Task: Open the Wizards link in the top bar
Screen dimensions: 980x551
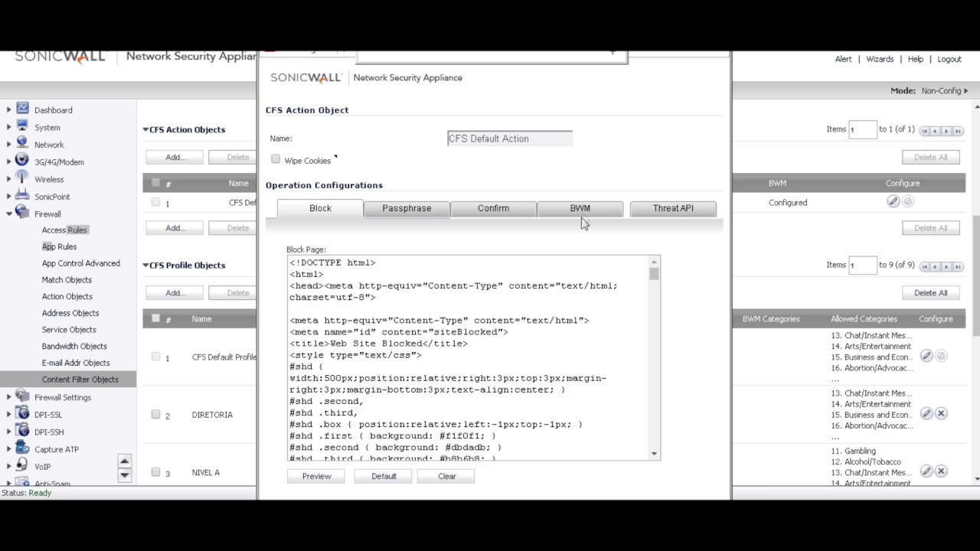Action: [880, 59]
